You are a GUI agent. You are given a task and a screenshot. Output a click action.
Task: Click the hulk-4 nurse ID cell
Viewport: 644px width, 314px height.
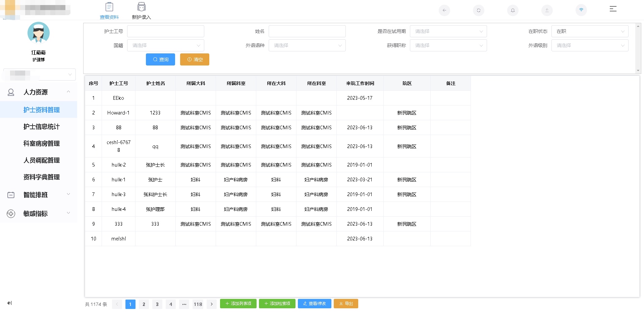pos(119,209)
